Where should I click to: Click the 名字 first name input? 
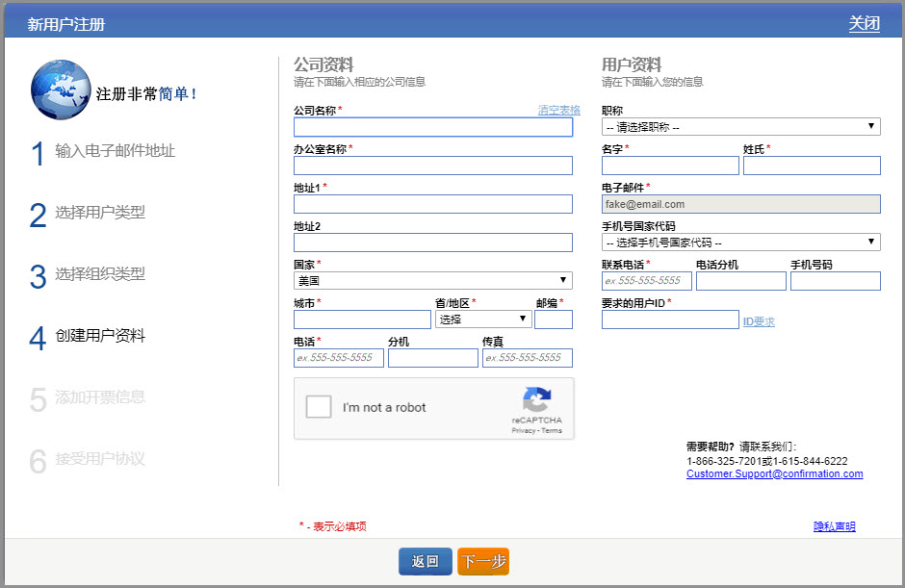670,165
